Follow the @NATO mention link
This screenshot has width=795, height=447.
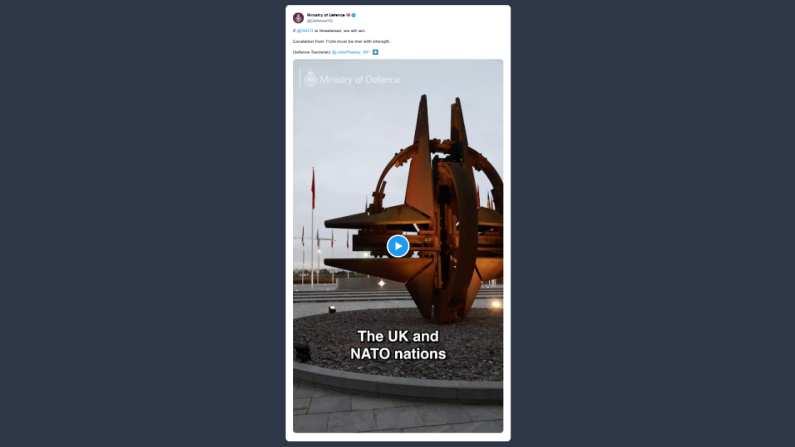305,31
